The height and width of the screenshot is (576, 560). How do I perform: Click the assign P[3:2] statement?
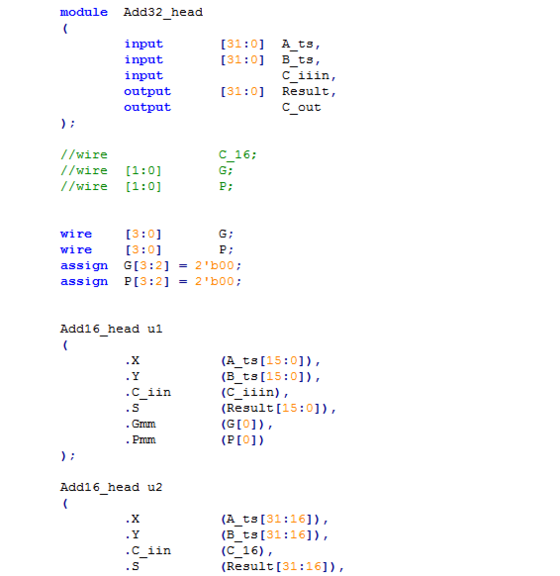click(x=151, y=281)
